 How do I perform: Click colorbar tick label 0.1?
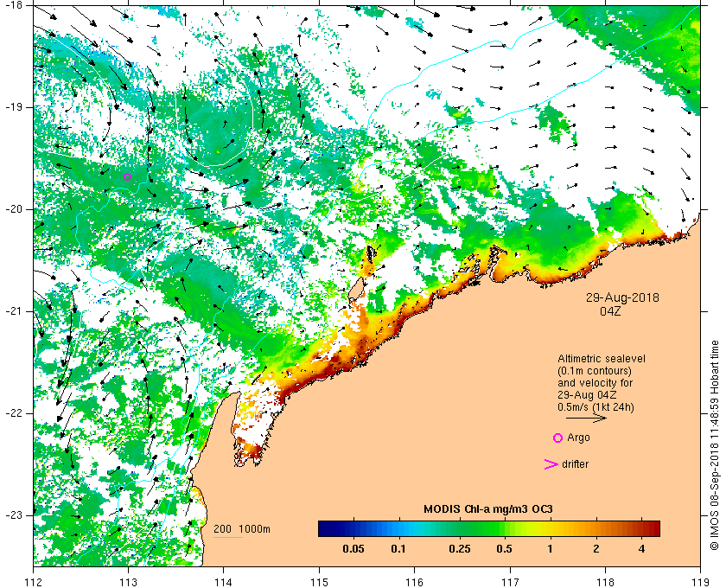398,549
